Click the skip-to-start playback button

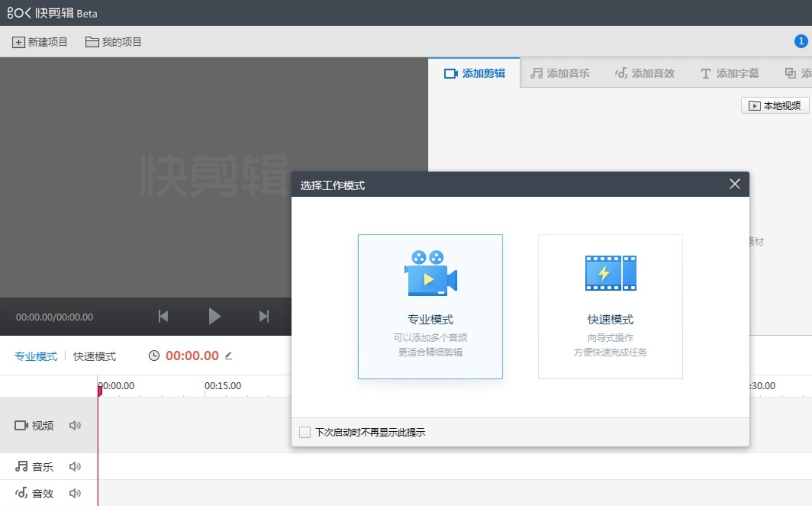pos(163,316)
